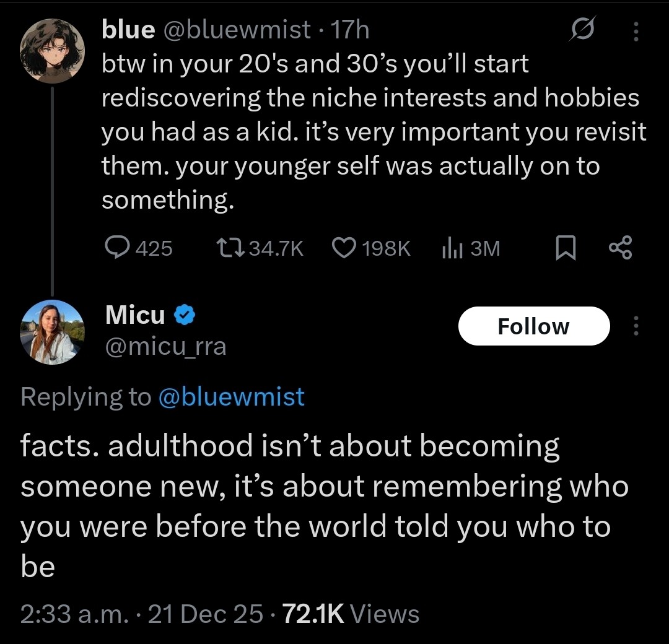Click Micu's blue verified badge
This screenshot has width=669, height=644.
[x=184, y=315]
